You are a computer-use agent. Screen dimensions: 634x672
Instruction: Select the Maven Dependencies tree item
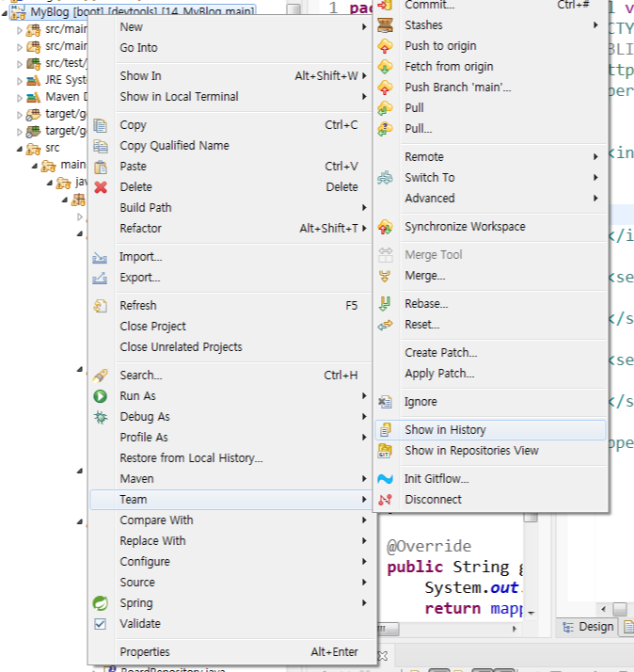point(67,97)
